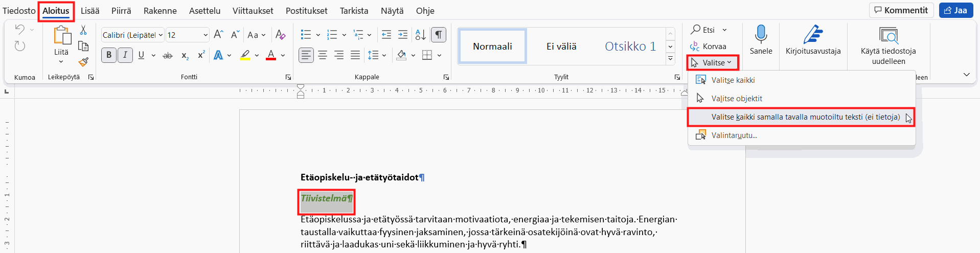
Task: Expand numbered list dropdown
Action: [x=344, y=35]
